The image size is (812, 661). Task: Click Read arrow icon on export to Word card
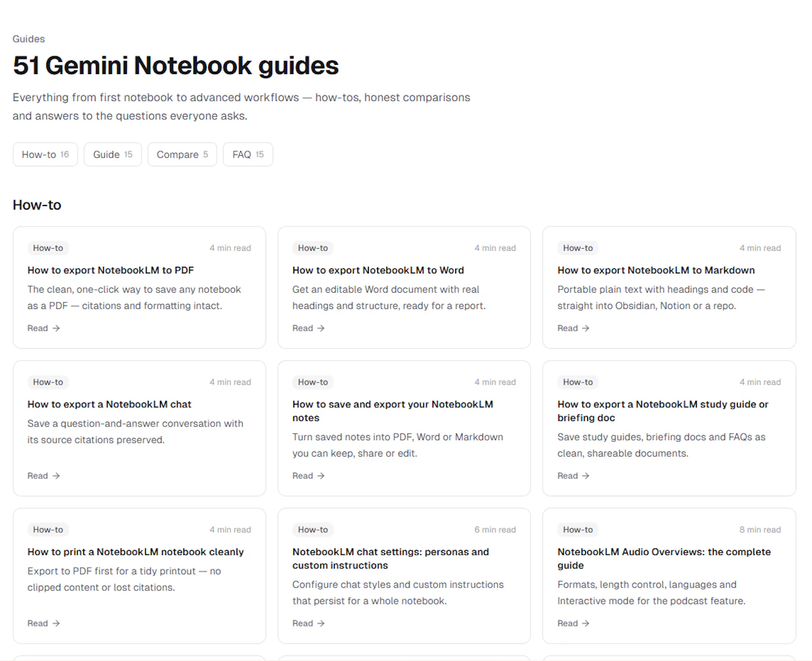point(321,328)
